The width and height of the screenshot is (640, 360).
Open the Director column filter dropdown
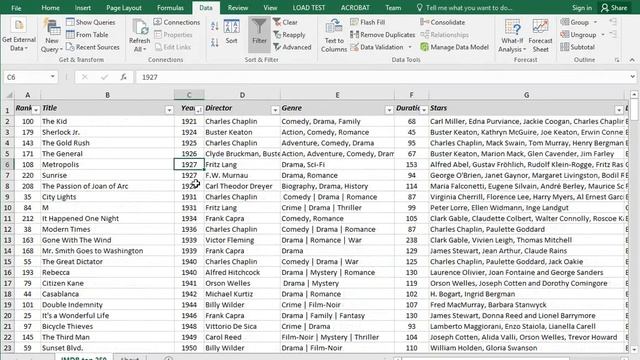pos(275,110)
